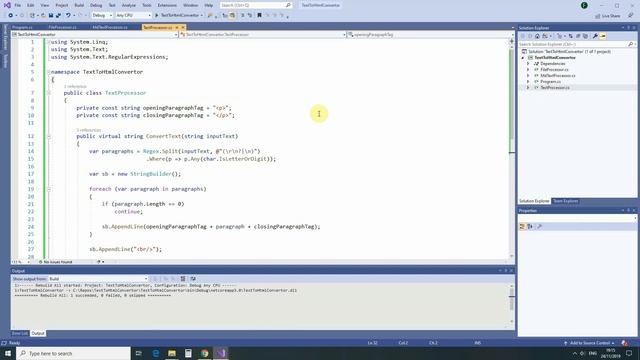The width and height of the screenshot is (640, 360).
Task: Open the Build menu
Action: coord(79,5)
